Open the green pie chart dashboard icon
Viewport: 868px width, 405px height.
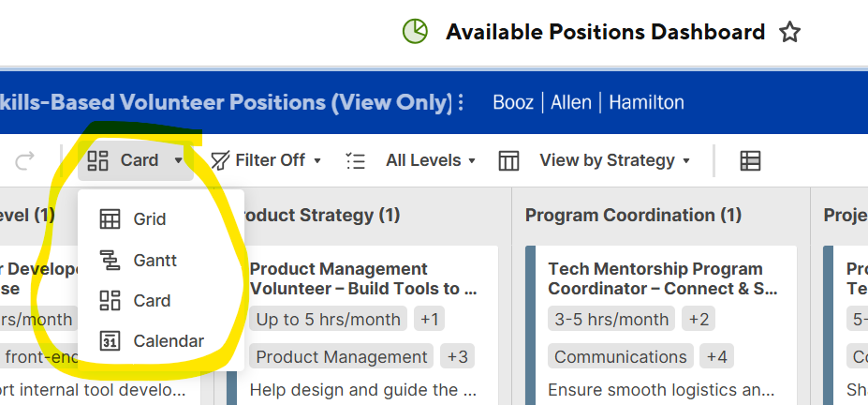[x=415, y=32]
